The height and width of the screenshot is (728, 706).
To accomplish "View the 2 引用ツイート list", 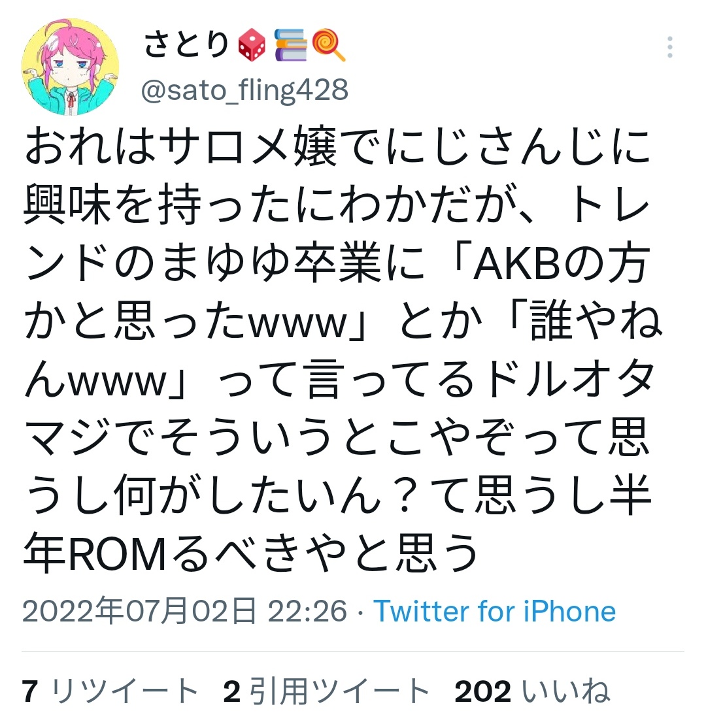I will click(326, 691).
